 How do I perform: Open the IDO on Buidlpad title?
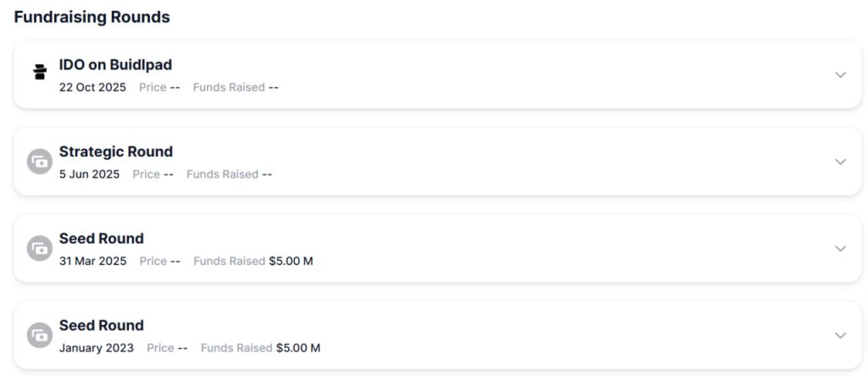pyautogui.click(x=115, y=65)
